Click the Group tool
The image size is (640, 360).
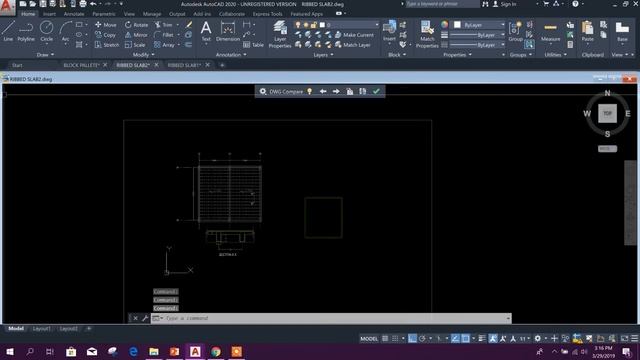[516, 31]
